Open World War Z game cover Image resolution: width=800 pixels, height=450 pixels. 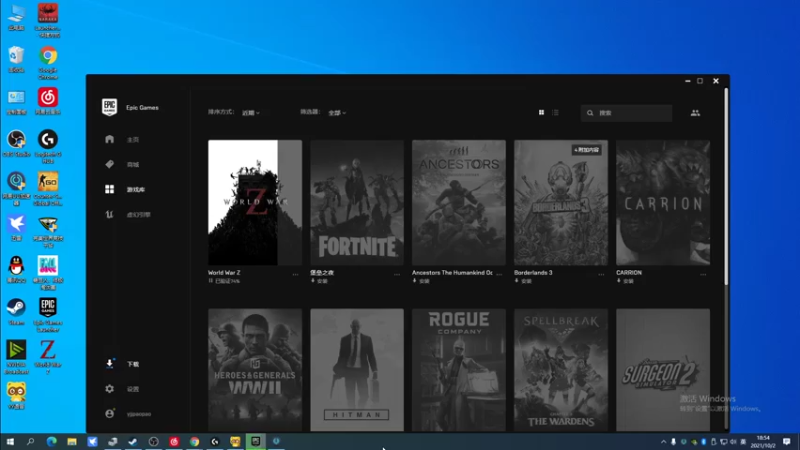(255, 203)
